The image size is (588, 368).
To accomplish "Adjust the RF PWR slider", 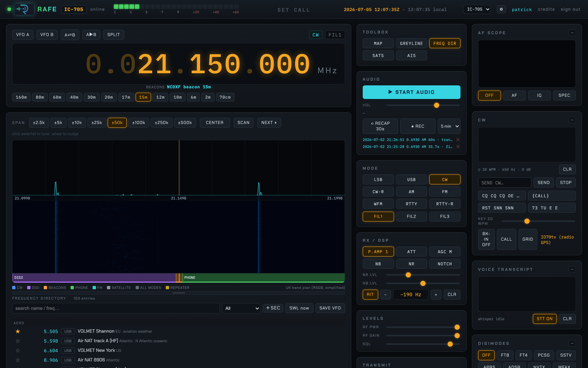I will click(423, 327).
